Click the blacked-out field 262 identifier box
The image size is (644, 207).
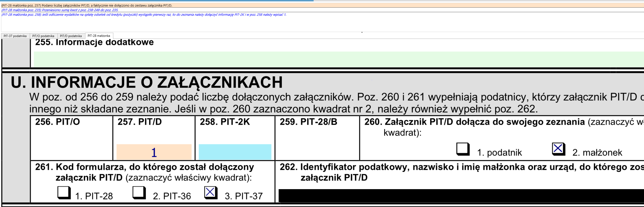(x=450, y=195)
